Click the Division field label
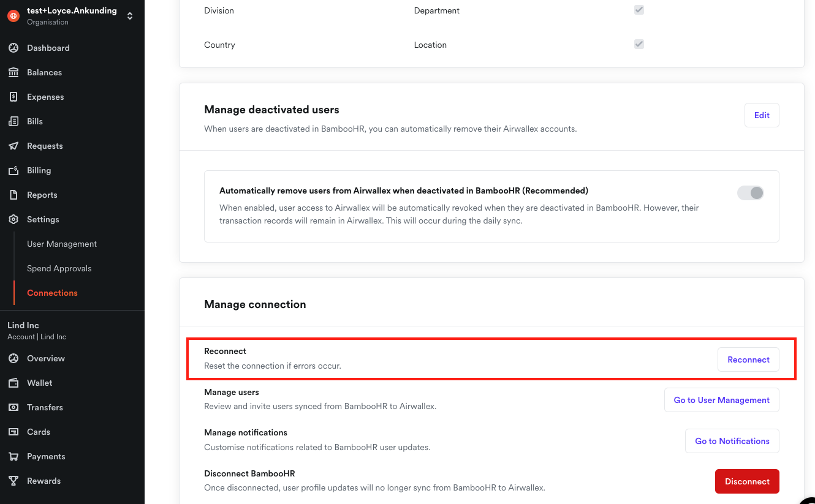 219,10
